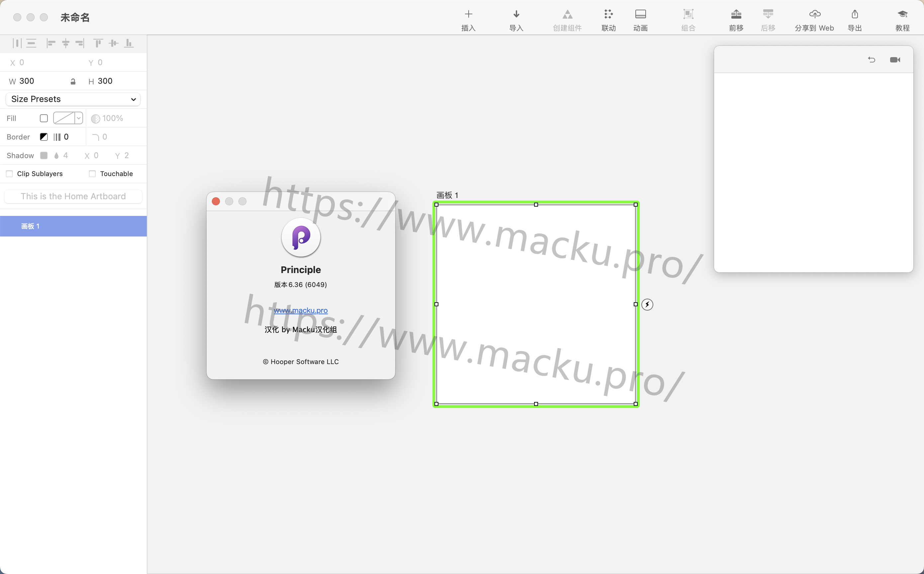Image resolution: width=924 pixels, height=574 pixels.
Task: Select 画板 1 in the layer list
Action: tap(73, 226)
